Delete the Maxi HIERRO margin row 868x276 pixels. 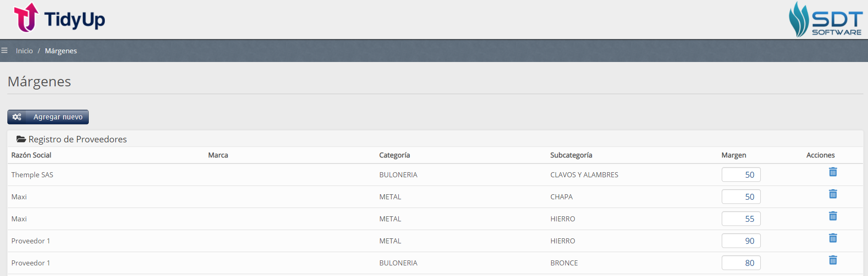point(833,216)
